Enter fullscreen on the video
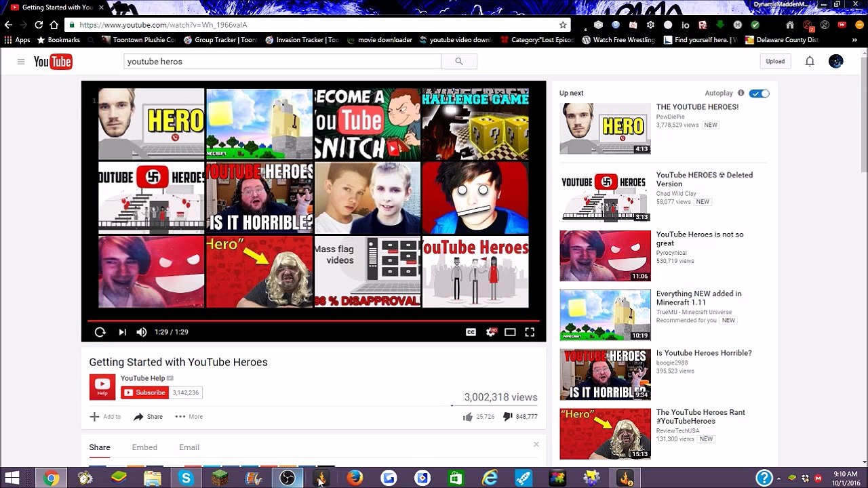This screenshot has height=488, width=868. click(x=530, y=332)
